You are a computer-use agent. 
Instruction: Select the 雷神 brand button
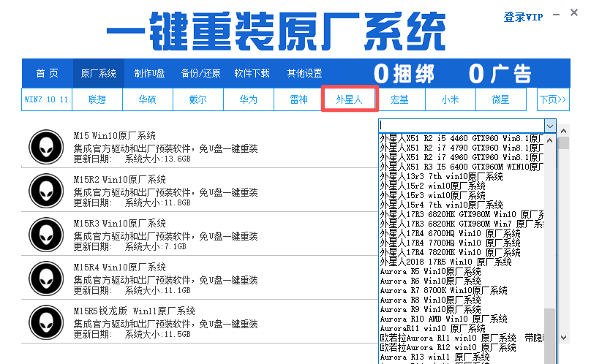[x=299, y=99]
